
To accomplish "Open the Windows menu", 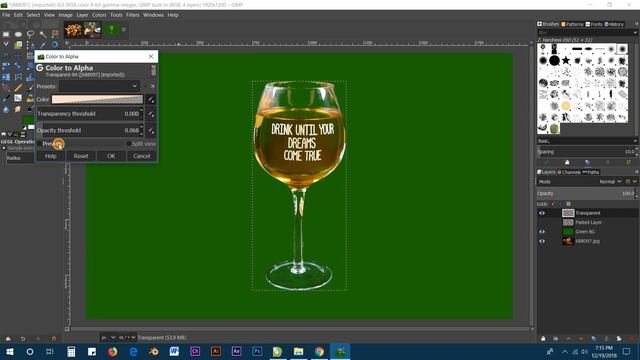I will coord(153,15).
